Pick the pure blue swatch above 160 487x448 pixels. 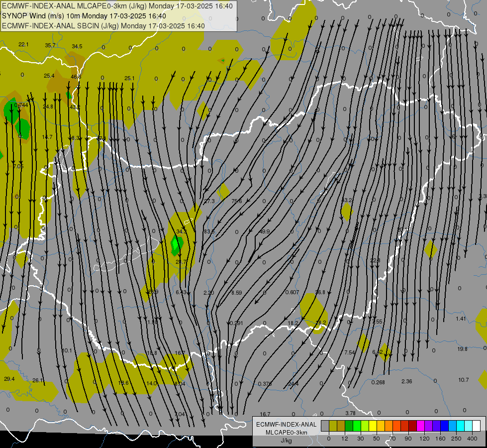tap(444, 426)
